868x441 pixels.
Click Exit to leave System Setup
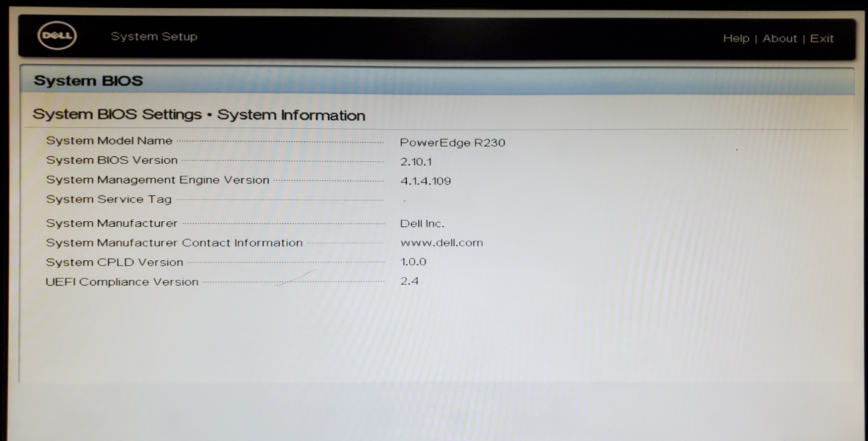pos(822,38)
